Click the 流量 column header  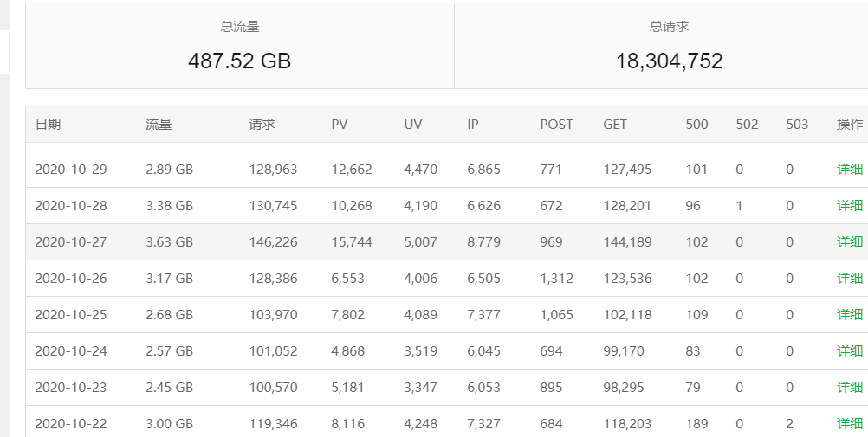[x=159, y=125]
